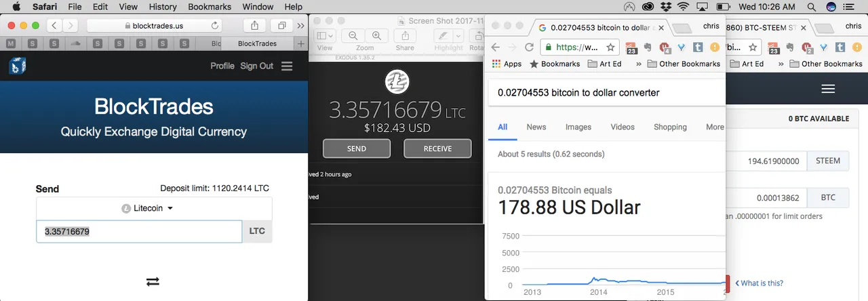Open the Apple menu
The width and height of the screenshot is (868, 301).
(x=16, y=7)
